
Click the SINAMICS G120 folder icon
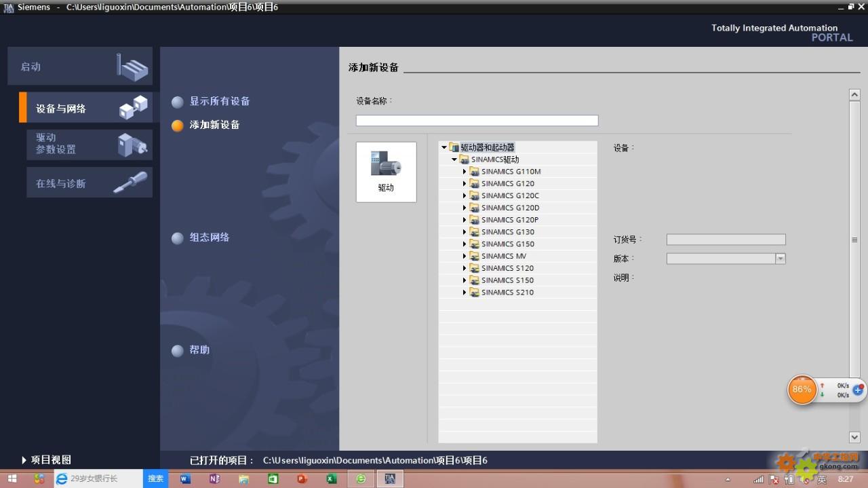(x=475, y=184)
